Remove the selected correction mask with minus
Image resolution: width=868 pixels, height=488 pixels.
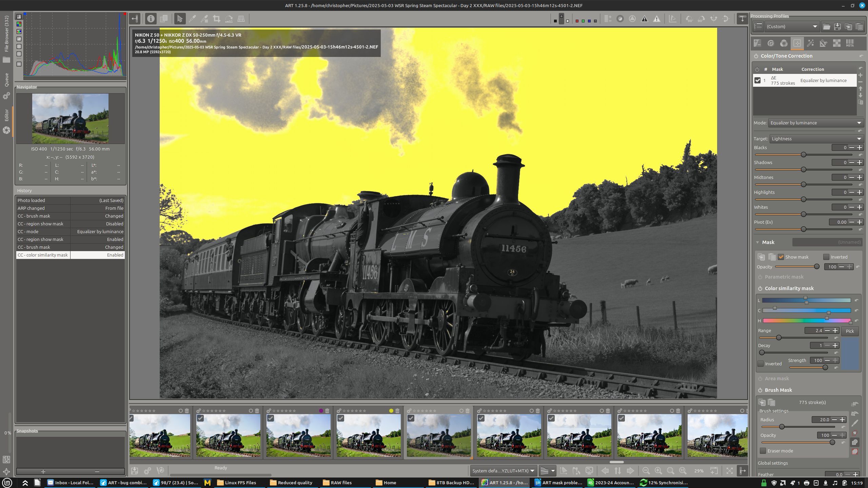861,82
